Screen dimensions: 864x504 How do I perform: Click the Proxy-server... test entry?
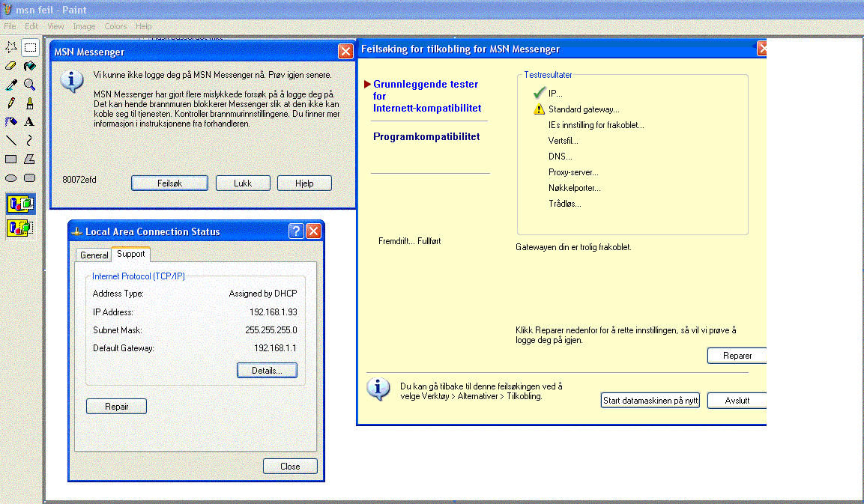pos(573,172)
